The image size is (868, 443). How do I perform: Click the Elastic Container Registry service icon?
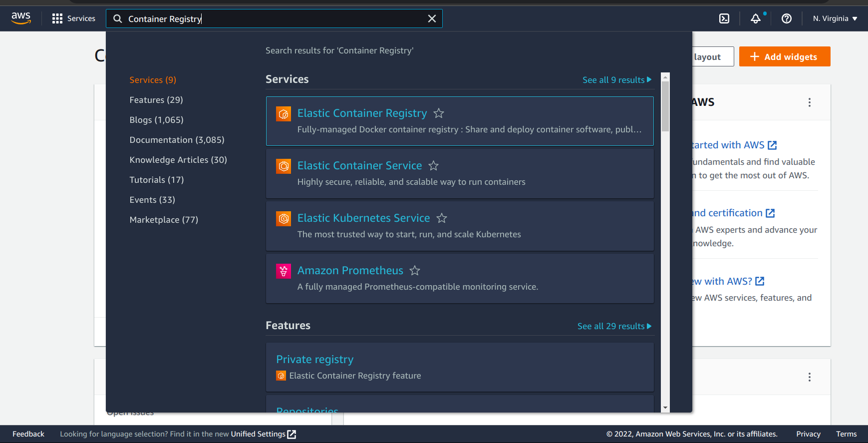coord(284,114)
